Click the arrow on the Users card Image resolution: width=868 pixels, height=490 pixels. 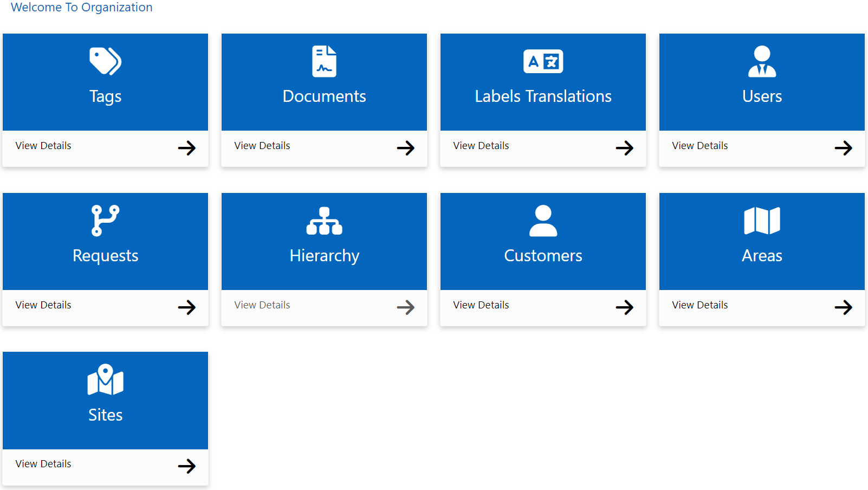click(x=843, y=147)
